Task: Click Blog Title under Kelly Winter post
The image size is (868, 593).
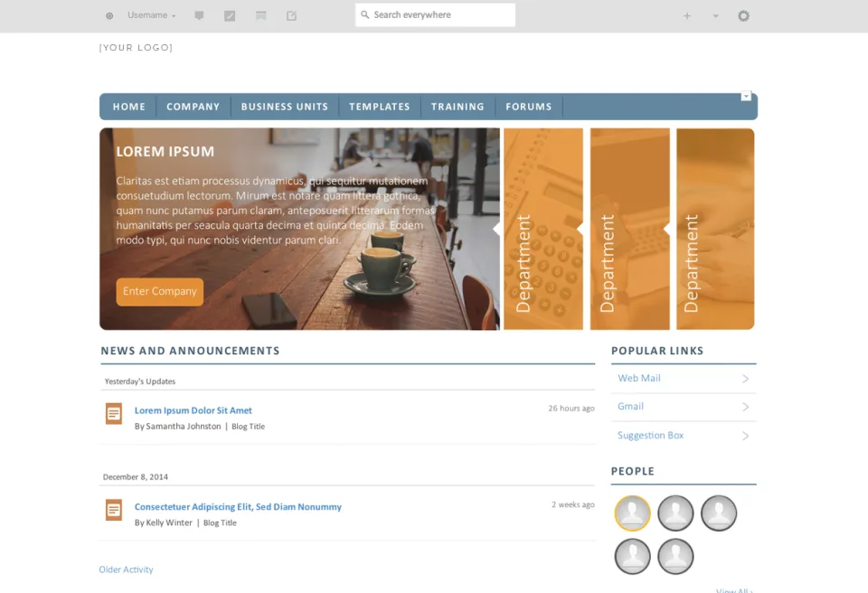Action: click(x=220, y=522)
